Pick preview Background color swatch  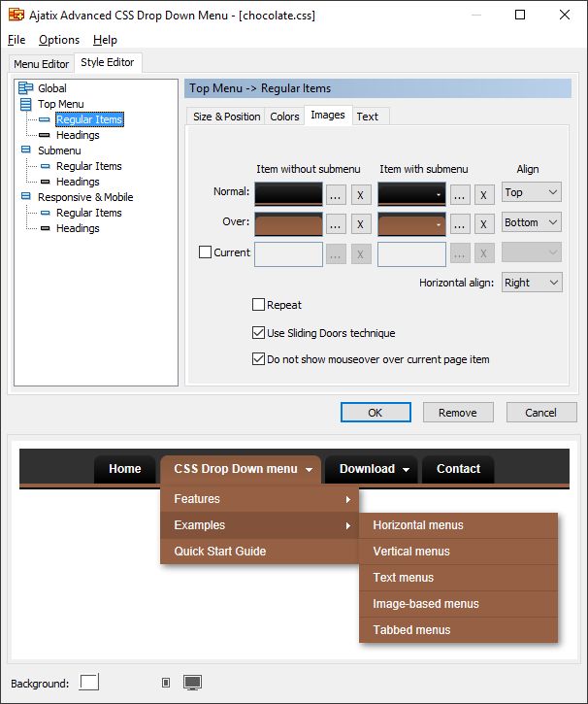coord(89,683)
